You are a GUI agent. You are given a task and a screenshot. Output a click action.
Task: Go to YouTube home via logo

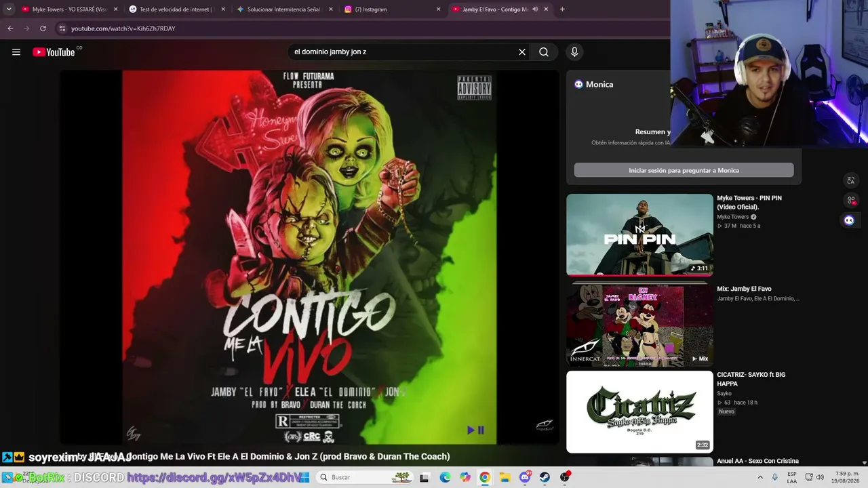point(54,52)
